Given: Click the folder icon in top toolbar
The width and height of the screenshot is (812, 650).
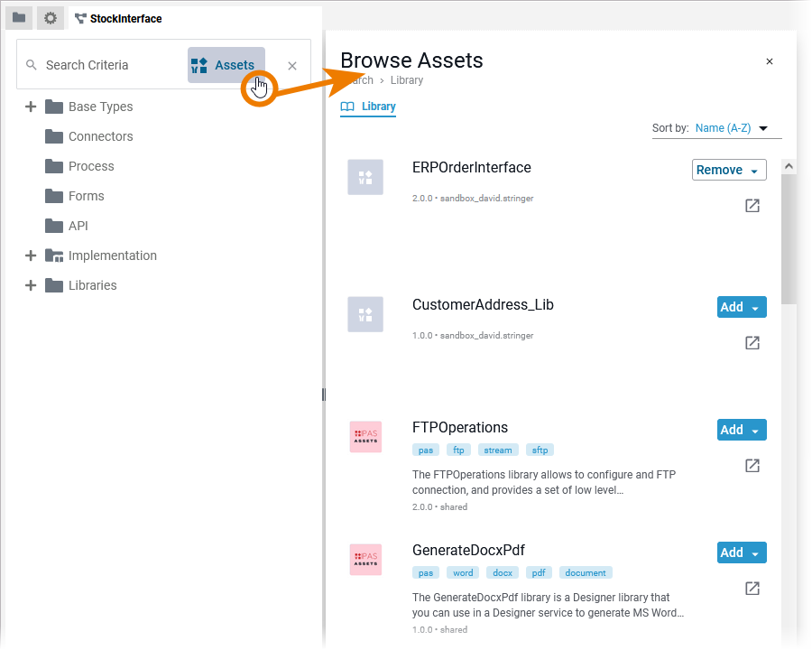Looking at the screenshot, I should 19,18.
